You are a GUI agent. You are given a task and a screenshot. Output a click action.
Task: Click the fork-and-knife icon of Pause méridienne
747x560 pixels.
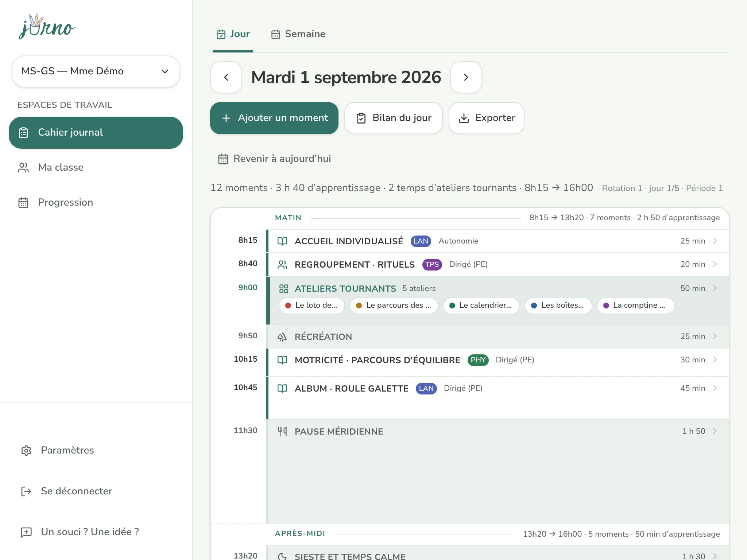tap(282, 431)
